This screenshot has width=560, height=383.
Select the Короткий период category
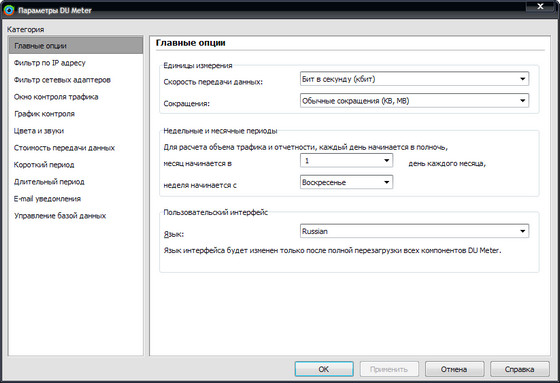pyautogui.click(x=76, y=165)
